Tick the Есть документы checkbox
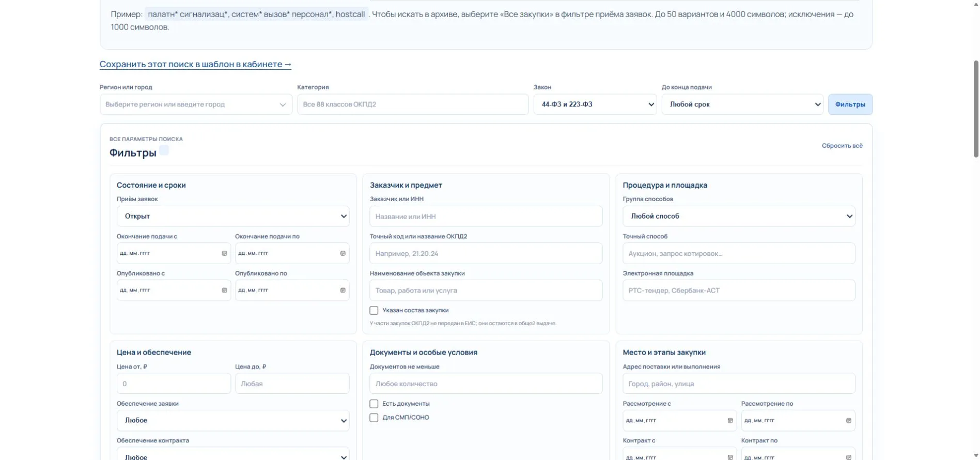This screenshot has height=460, width=980. [x=374, y=404]
